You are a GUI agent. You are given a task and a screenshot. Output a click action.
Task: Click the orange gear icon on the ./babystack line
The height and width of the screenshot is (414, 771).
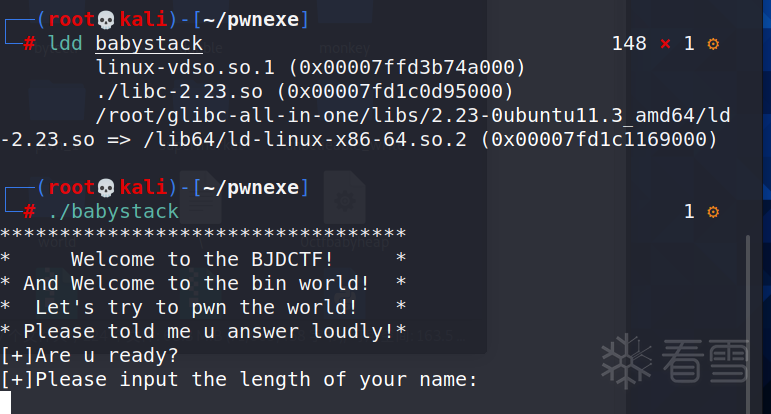click(713, 212)
